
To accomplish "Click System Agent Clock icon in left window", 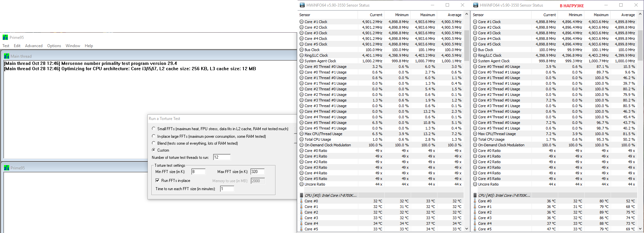I will (302, 61).
